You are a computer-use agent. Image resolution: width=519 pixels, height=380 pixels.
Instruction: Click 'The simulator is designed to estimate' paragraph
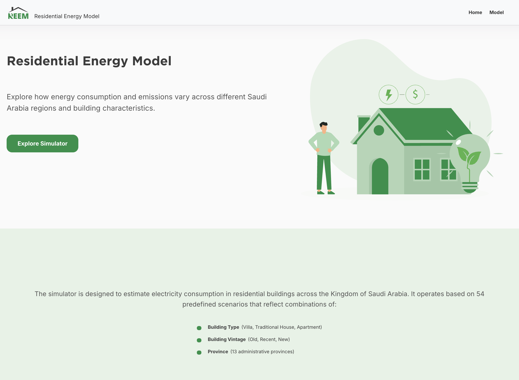pos(259,299)
